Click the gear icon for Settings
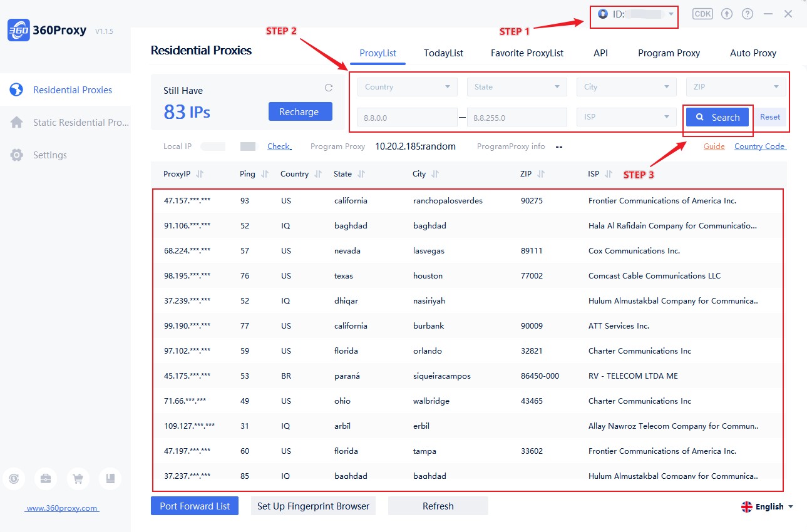 (17, 155)
